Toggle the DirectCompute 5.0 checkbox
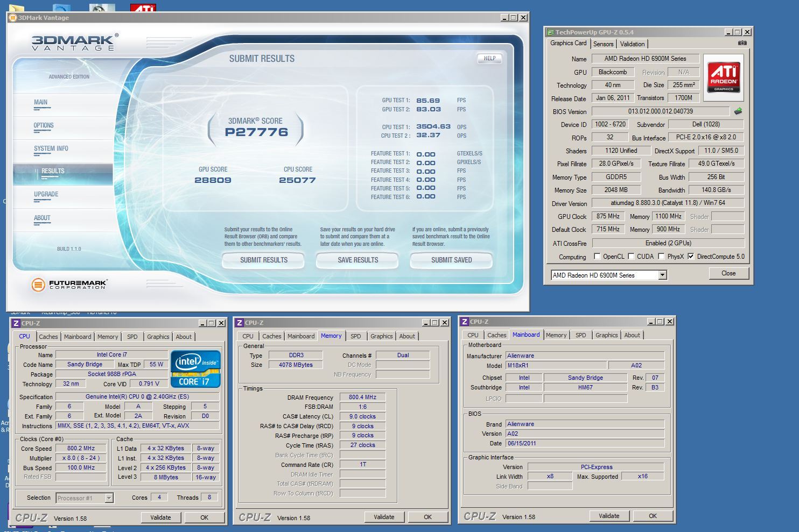This screenshot has width=799, height=532. tap(691, 256)
